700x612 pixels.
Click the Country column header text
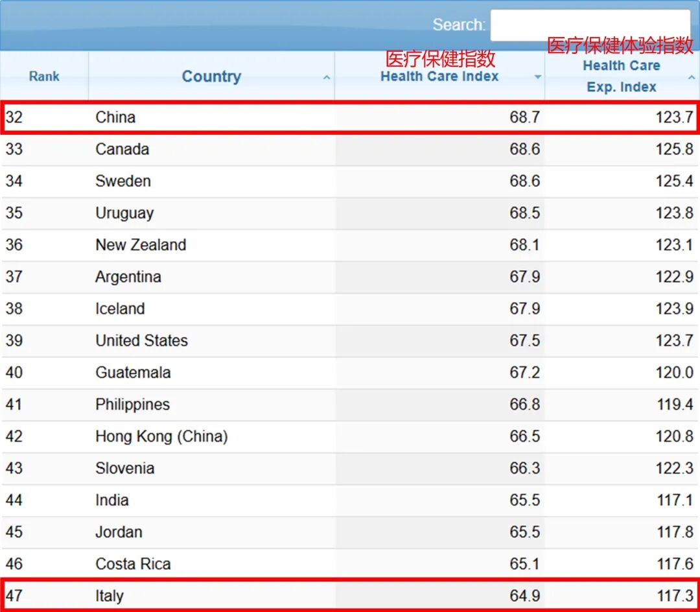coord(211,76)
